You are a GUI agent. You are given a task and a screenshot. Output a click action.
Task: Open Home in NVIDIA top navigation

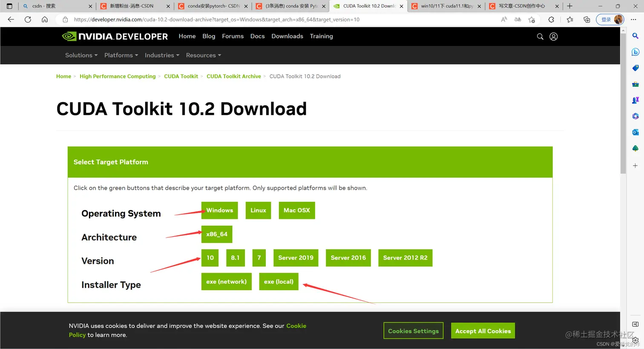[187, 37]
